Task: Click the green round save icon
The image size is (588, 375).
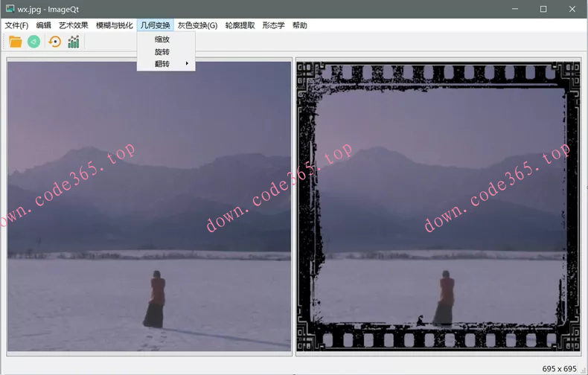Action: pos(34,42)
